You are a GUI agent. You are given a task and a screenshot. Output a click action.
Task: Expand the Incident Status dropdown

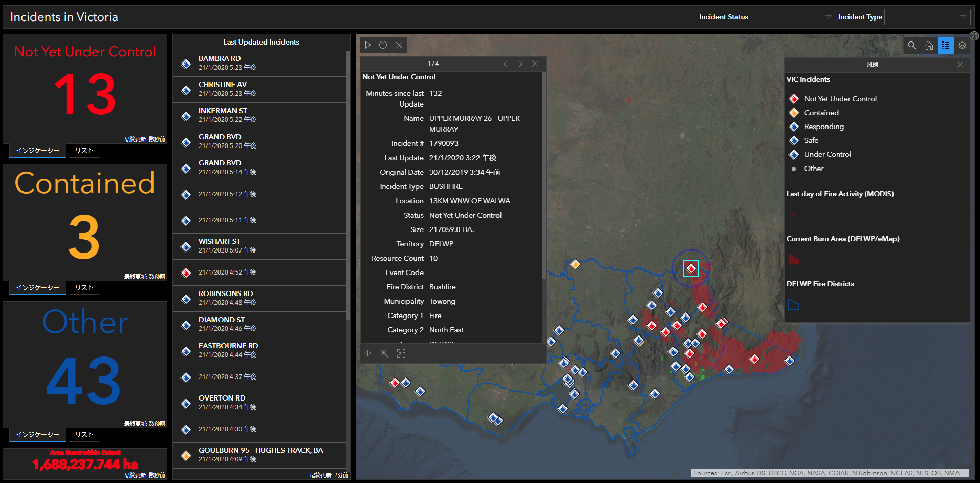pyautogui.click(x=792, y=17)
